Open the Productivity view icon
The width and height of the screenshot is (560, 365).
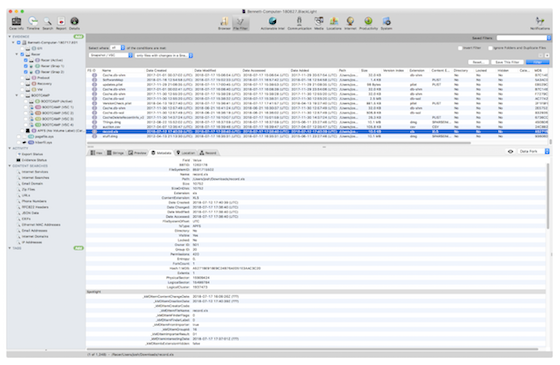(x=368, y=21)
